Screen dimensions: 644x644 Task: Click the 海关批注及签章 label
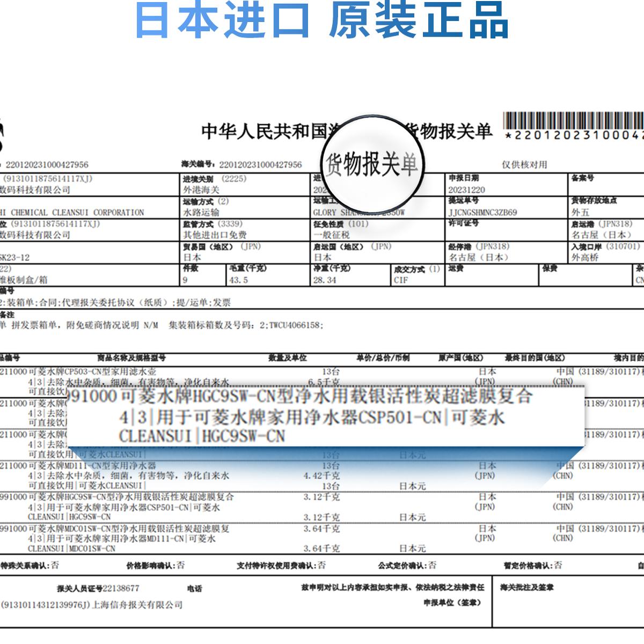coord(527,588)
